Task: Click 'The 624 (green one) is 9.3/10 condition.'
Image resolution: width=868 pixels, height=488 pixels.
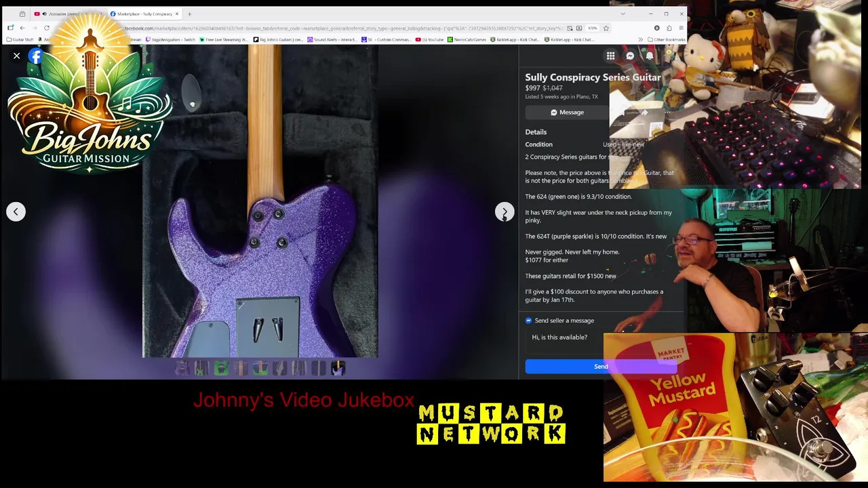Action: pos(578,197)
